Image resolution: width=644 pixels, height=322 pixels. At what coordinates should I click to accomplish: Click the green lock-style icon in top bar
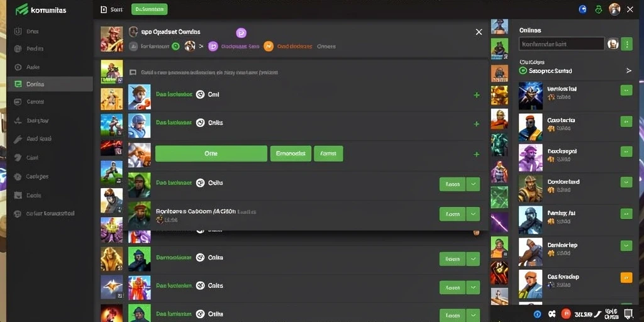coord(599,9)
